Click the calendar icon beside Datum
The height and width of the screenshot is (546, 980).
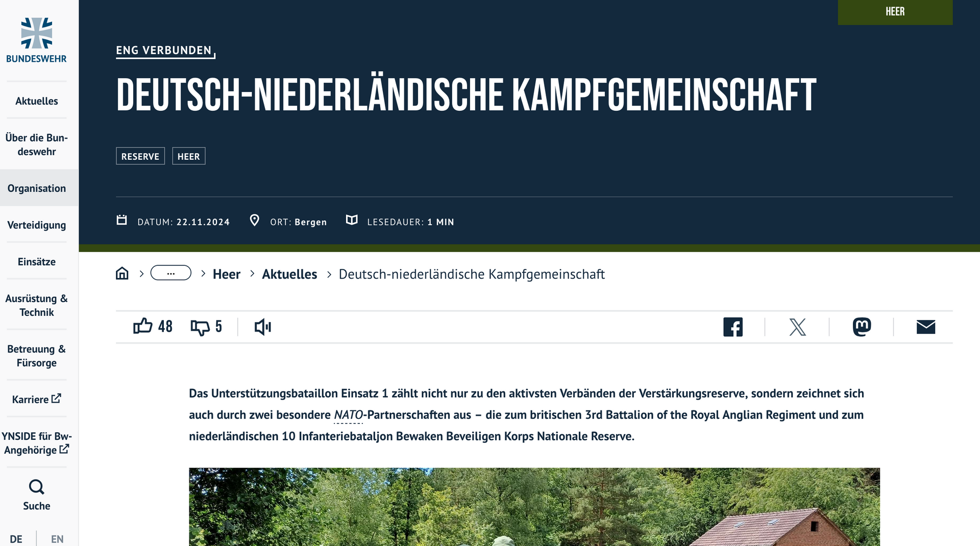point(121,220)
